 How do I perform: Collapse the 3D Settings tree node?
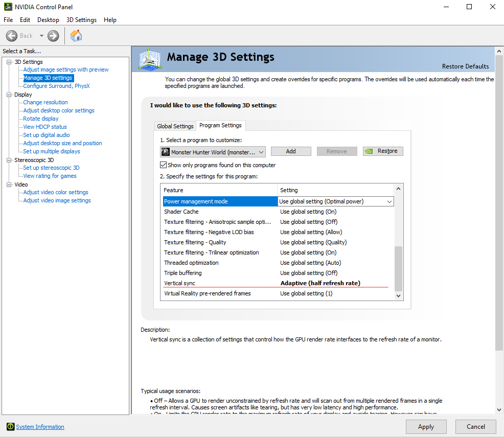(x=9, y=62)
